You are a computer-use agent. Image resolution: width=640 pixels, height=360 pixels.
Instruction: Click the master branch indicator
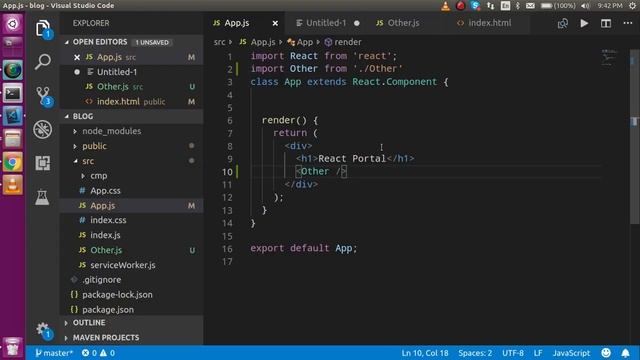coord(54,353)
